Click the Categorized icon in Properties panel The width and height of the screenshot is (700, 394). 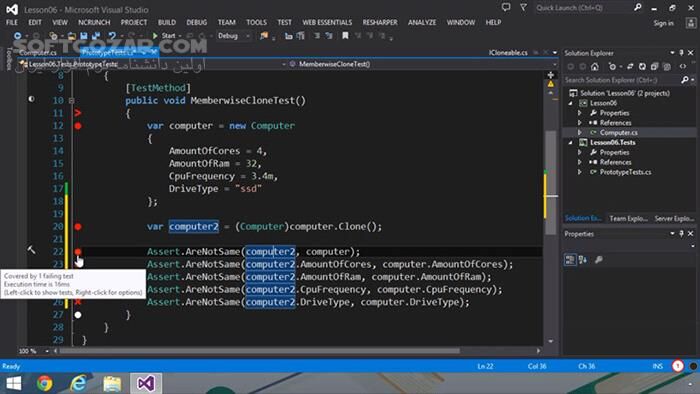[x=570, y=260]
